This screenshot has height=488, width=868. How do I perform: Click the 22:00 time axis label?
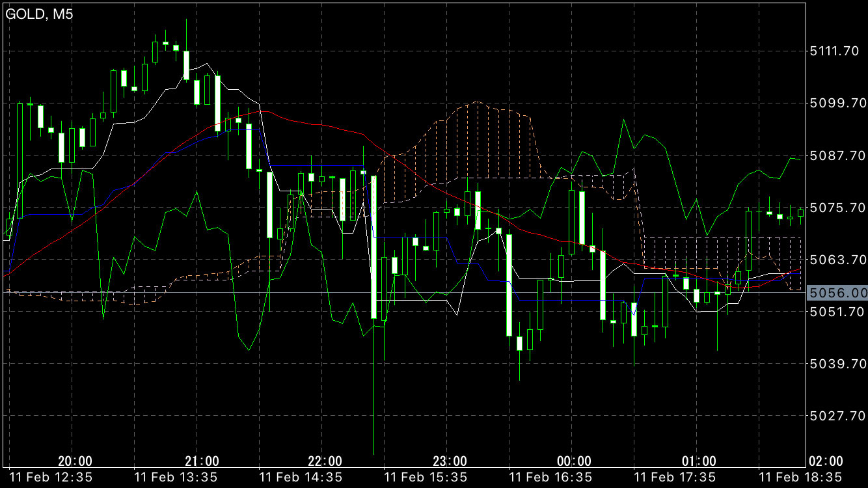coord(325,461)
